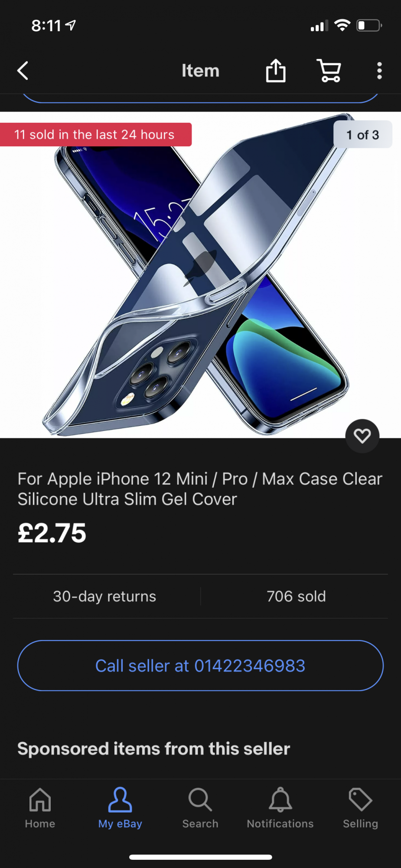Switch to My eBay tab
Image resolution: width=401 pixels, height=868 pixels.
pyautogui.click(x=120, y=808)
